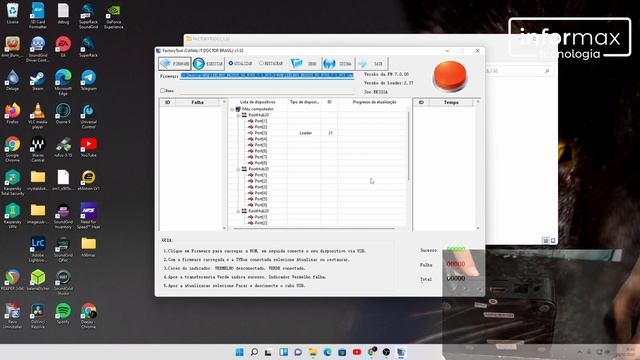Click the Tempo list scroll-down arrow
640x360 pixels.
(478, 228)
